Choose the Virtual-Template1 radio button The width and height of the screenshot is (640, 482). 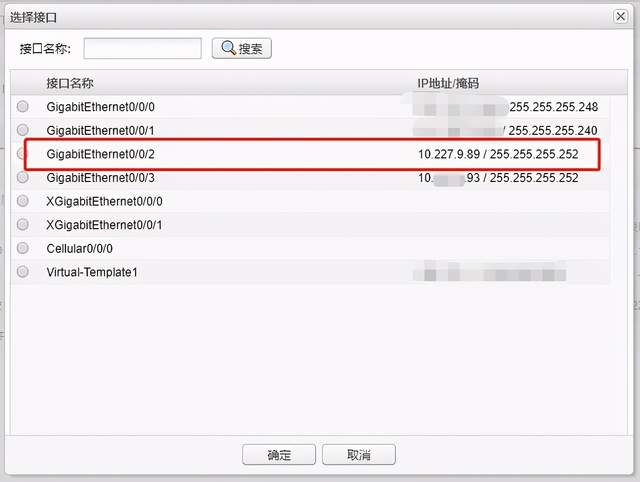pos(23,272)
